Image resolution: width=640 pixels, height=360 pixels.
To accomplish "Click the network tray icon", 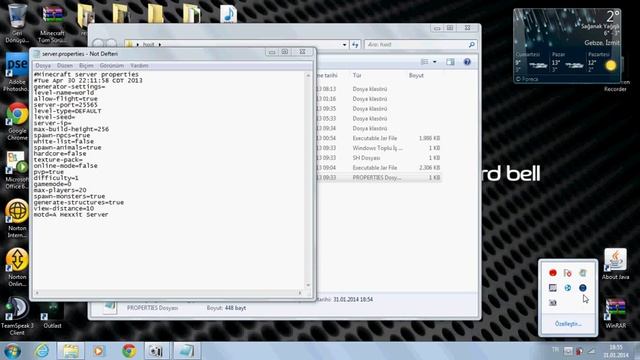I will 591,351.
